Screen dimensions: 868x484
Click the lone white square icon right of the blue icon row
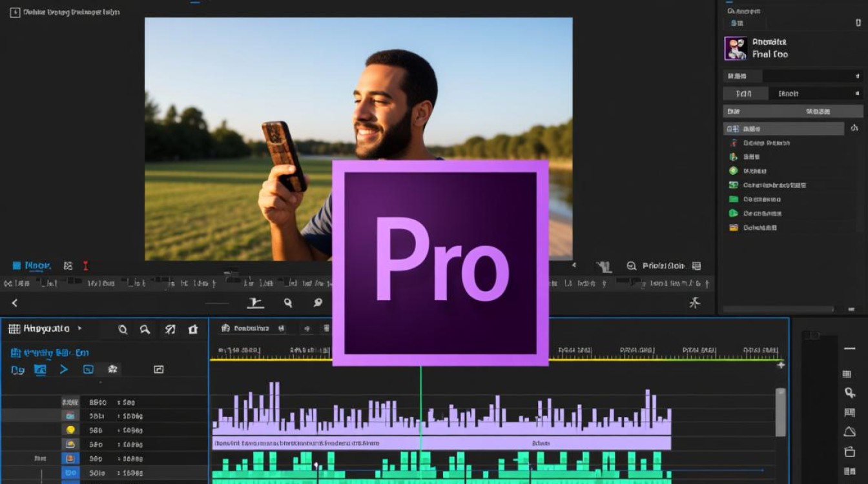tap(159, 369)
